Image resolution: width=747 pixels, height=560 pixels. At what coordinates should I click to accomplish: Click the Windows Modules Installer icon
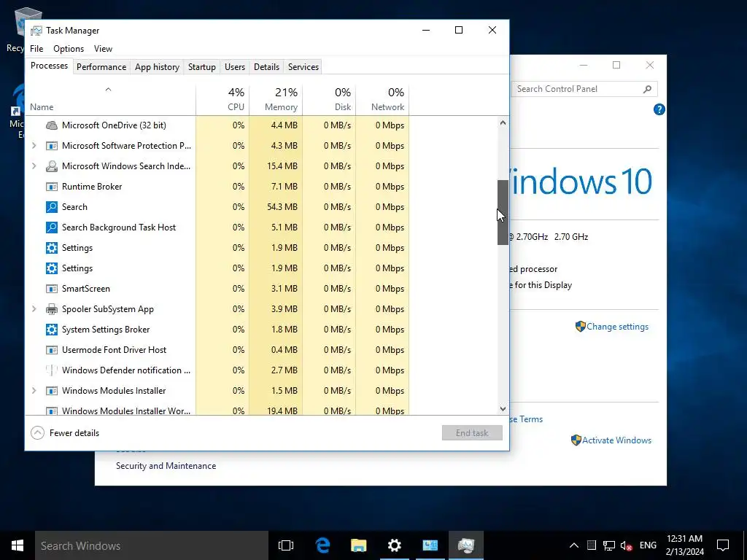[x=52, y=391]
